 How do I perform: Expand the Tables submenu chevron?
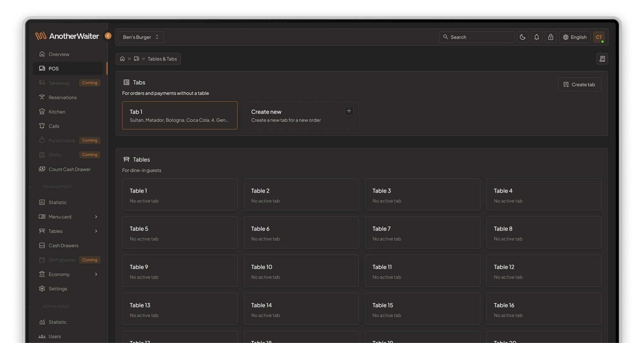coord(96,231)
